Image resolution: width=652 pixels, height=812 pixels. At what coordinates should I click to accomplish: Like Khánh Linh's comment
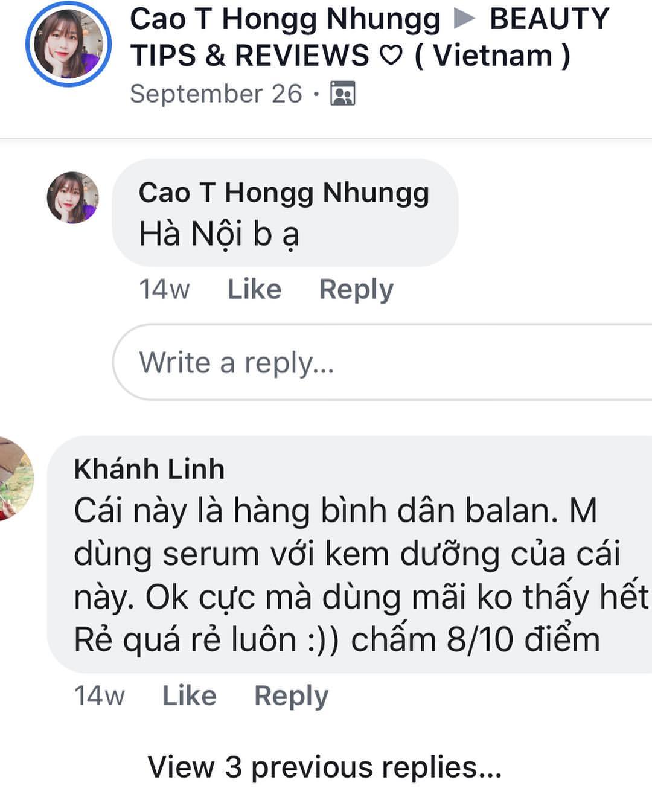click(x=189, y=695)
